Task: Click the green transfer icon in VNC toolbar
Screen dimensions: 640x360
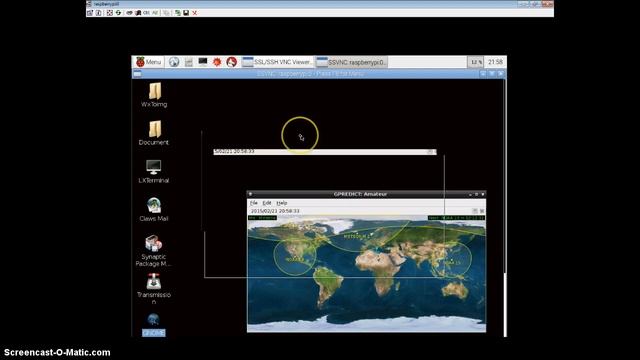Action: coord(178,13)
